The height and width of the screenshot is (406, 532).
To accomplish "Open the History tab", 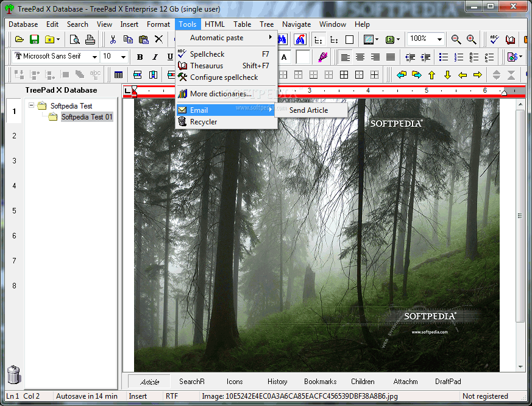I will [277, 382].
